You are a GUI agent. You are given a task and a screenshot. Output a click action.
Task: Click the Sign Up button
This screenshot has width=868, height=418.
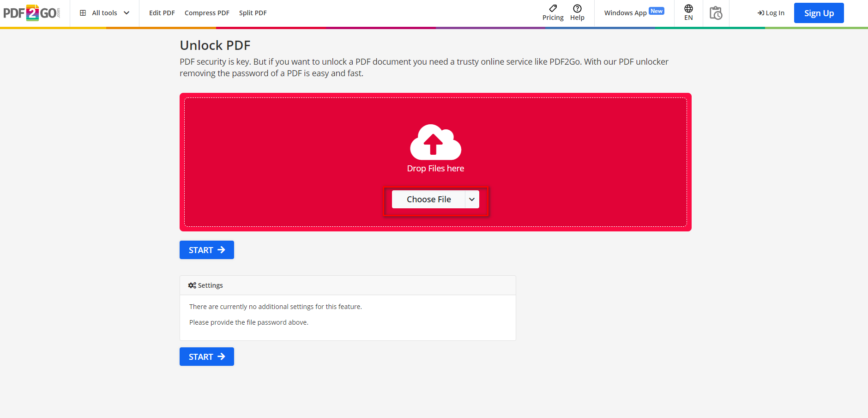[x=819, y=13]
